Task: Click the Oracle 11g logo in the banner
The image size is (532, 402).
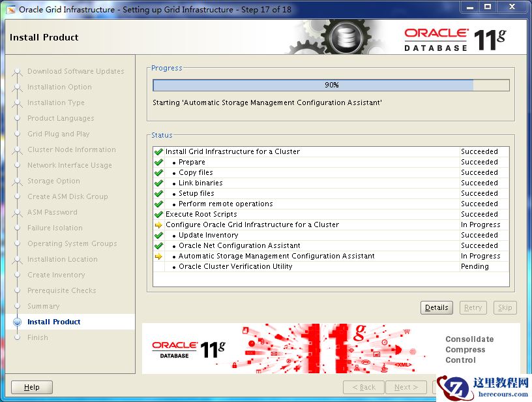Action: (188, 350)
